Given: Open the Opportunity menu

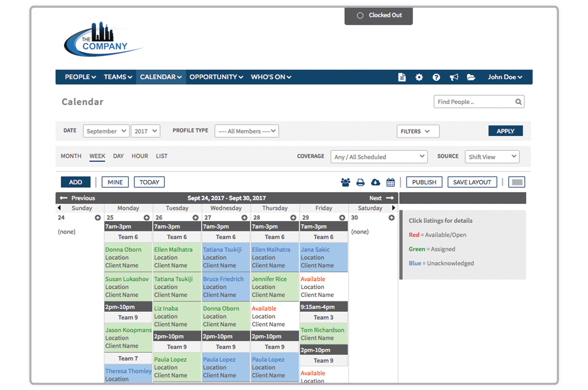Looking at the screenshot, I should pyautogui.click(x=216, y=77).
